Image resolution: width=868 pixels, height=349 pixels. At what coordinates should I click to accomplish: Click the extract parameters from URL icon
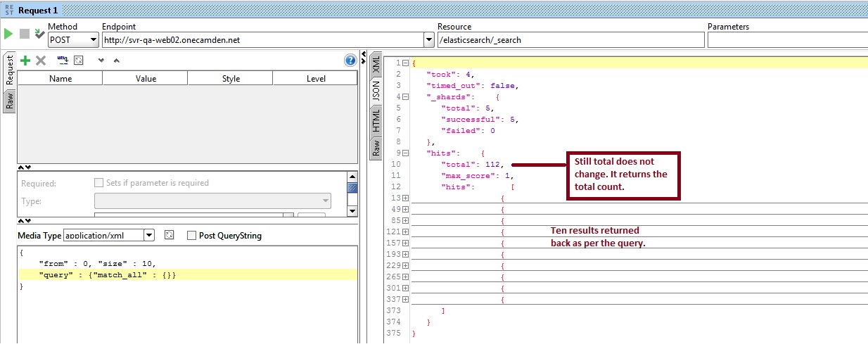(62, 61)
